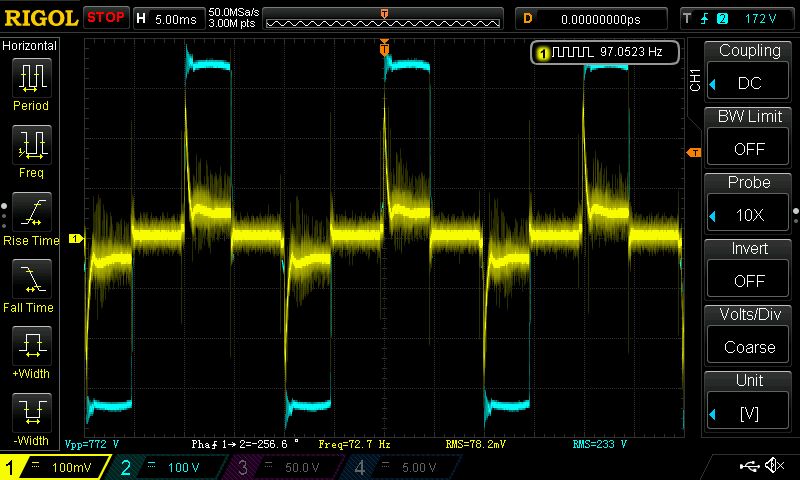The height and width of the screenshot is (480, 800).
Task: Click the 3.00M pts memory depth readout
Action: coord(232,23)
